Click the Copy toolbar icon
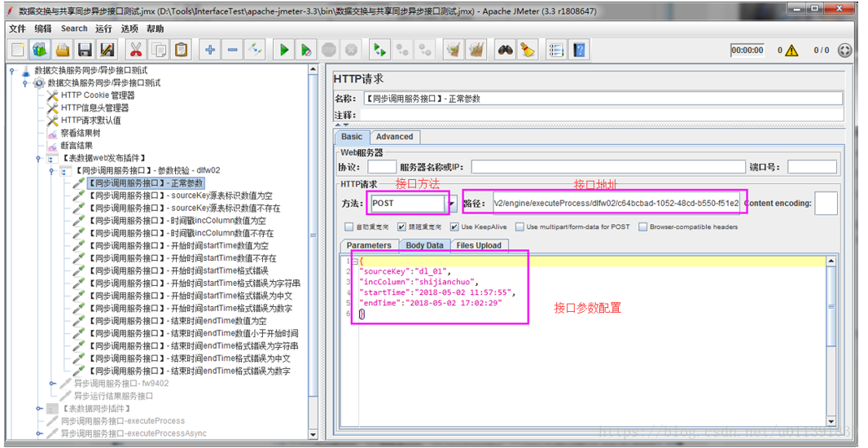This screenshot has height=448, width=868. [x=159, y=50]
